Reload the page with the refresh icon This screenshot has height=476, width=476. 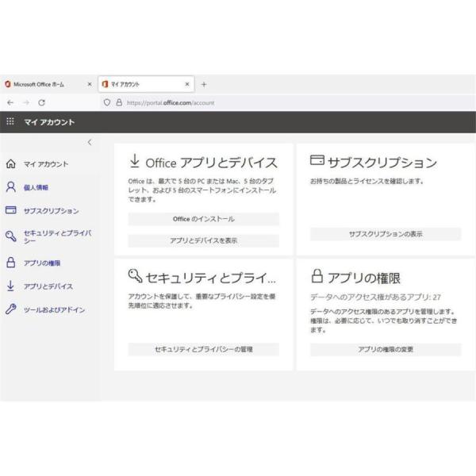pos(41,102)
